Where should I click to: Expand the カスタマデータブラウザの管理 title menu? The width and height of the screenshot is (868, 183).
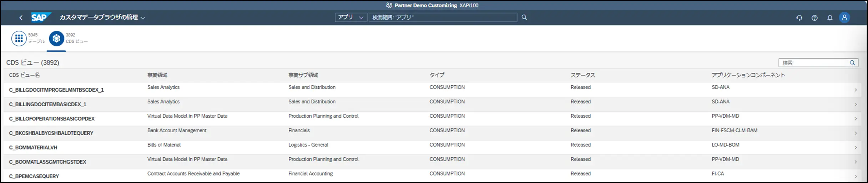click(102, 17)
